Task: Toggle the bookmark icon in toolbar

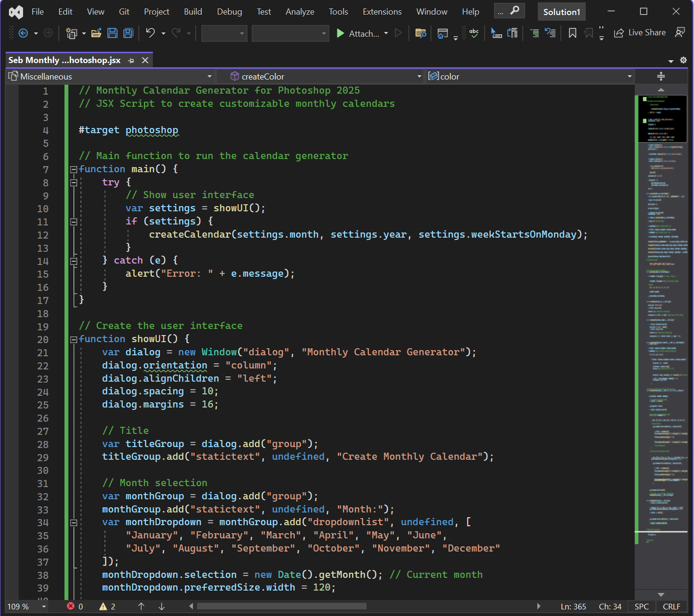Action: (x=573, y=33)
